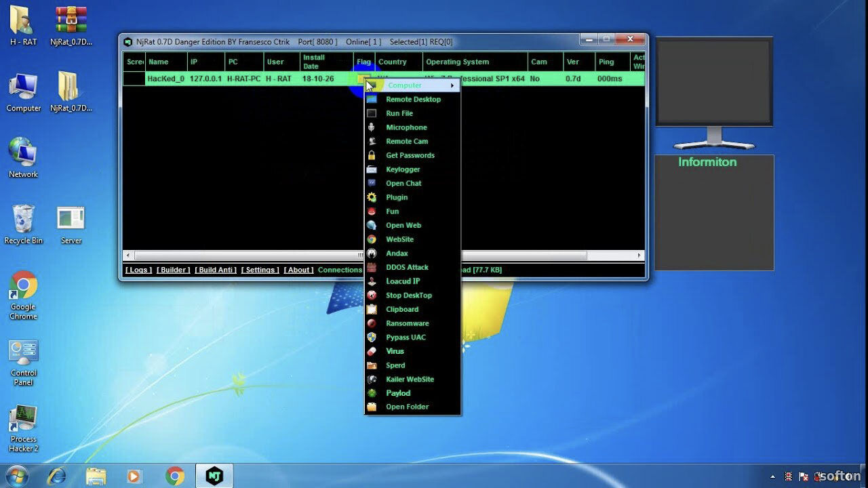Open Windows Explorer from the taskbar
The width and height of the screenshot is (868, 488).
[x=96, y=476]
